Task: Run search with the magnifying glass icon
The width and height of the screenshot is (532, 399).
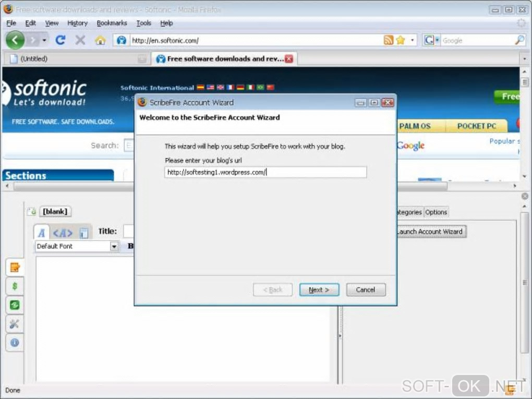Action: pyautogui.click(x=519, y=40)
